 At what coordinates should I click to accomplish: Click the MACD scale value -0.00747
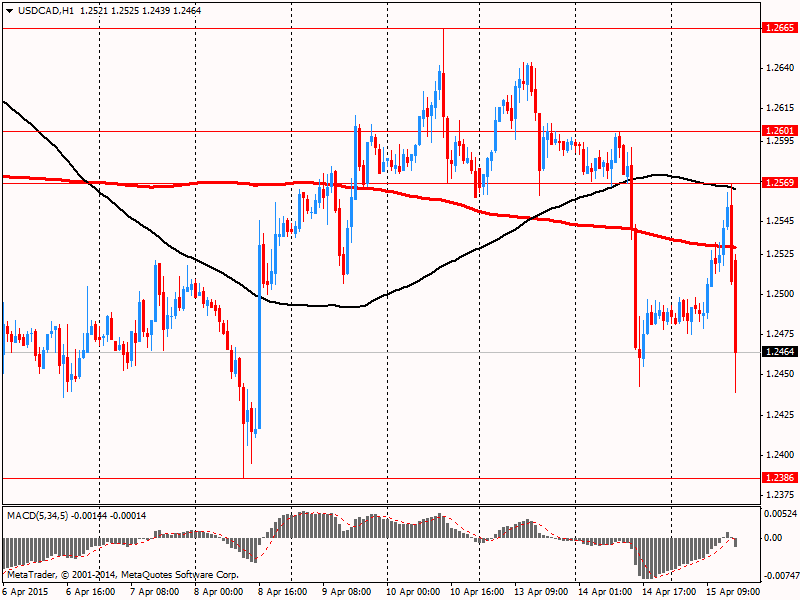[781, 576]
